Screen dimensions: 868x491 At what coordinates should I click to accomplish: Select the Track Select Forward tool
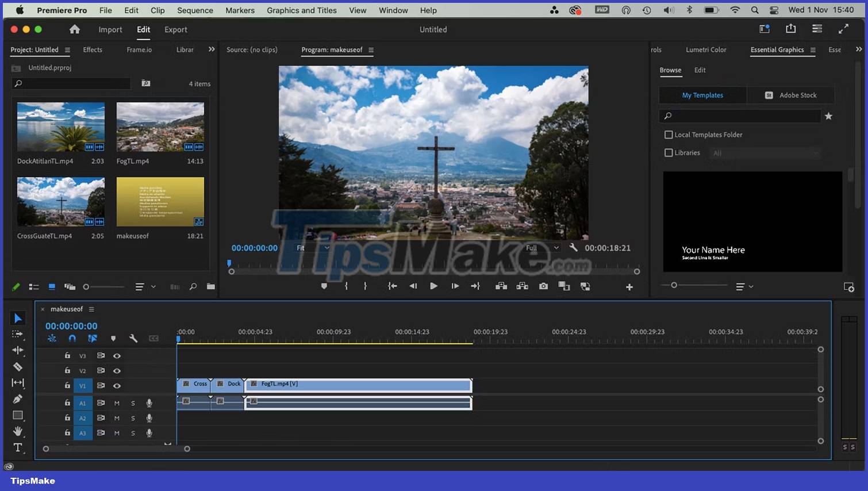(x=18, y=334)
